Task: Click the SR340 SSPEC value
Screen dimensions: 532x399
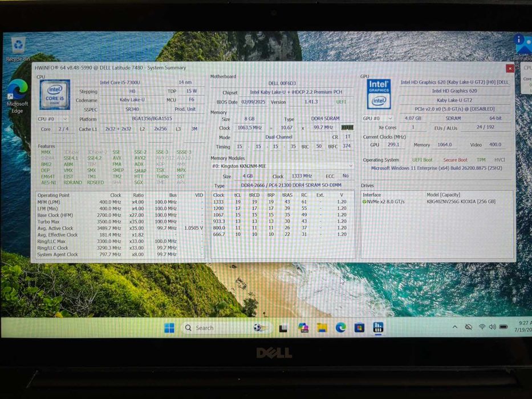Action: (x=132, y=109)
